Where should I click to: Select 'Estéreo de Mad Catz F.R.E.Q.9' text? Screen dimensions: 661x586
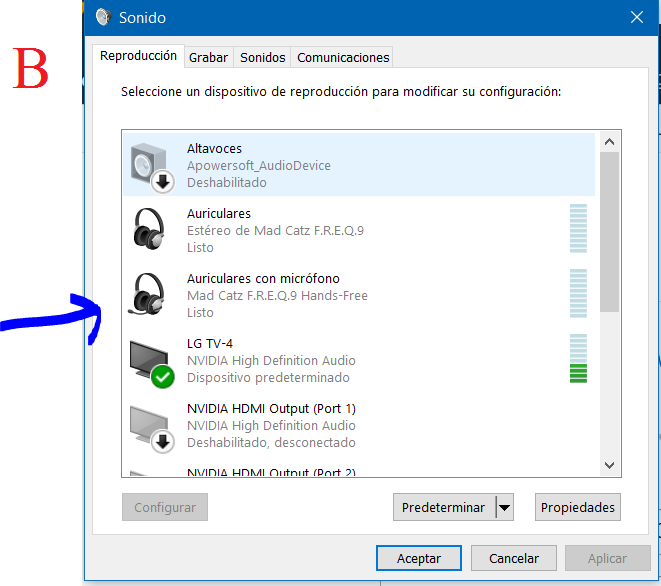pos(275,231)
